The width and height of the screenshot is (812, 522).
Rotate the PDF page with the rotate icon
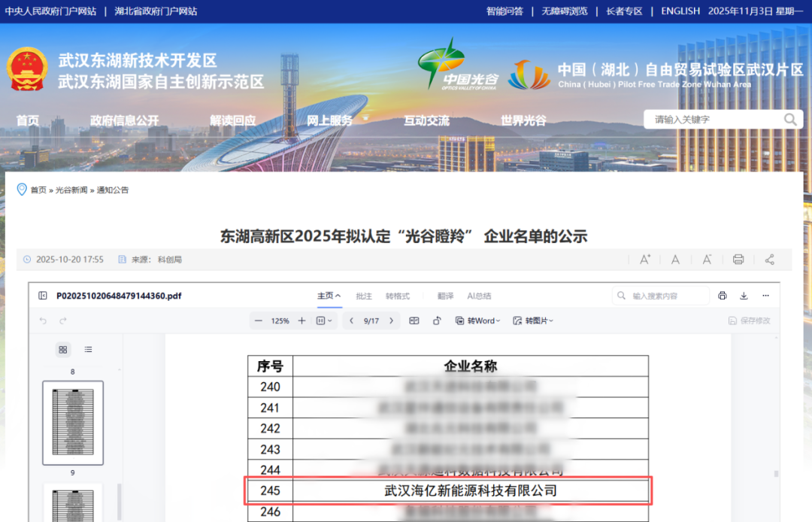point(437,320)
